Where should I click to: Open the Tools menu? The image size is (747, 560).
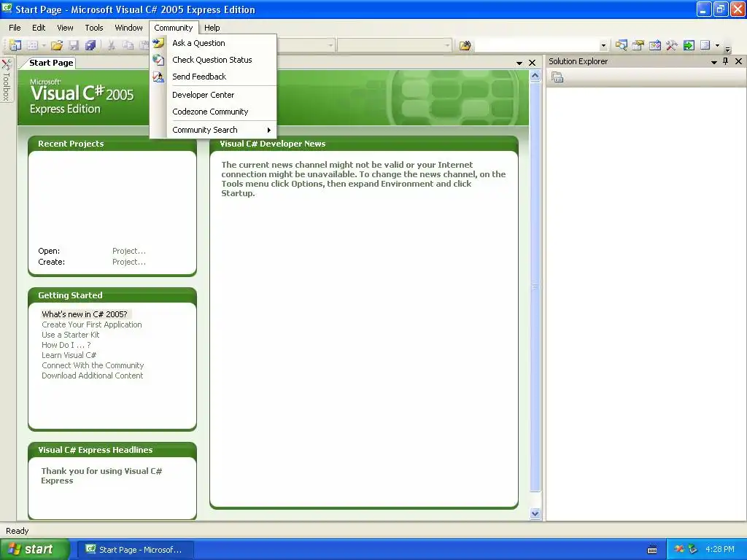point(94,28)
